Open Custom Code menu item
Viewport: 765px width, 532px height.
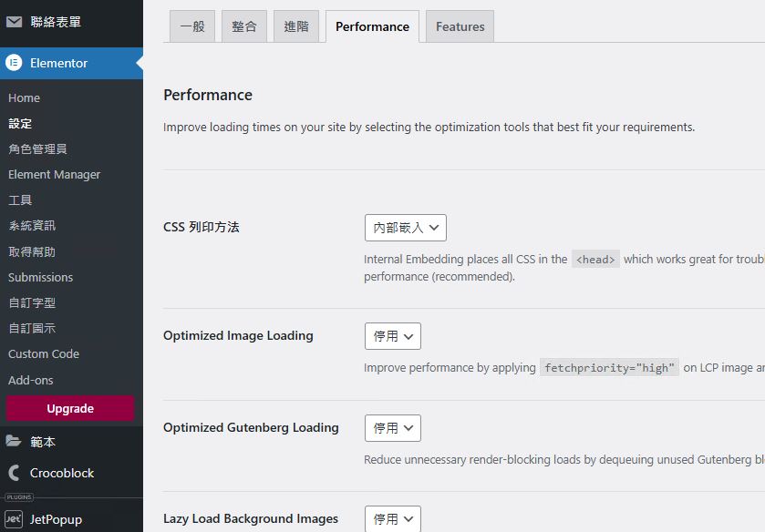(44, 353)
